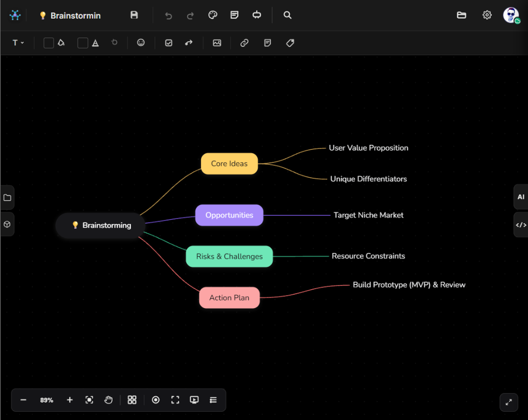Add a hyperlink with the link icon
Screen dimensions: 528x420
244,43
